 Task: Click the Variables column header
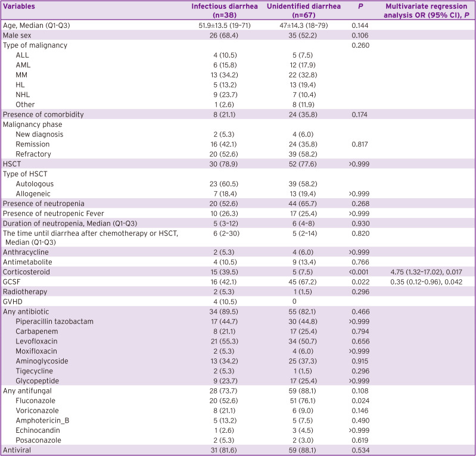tap(19, 7)
